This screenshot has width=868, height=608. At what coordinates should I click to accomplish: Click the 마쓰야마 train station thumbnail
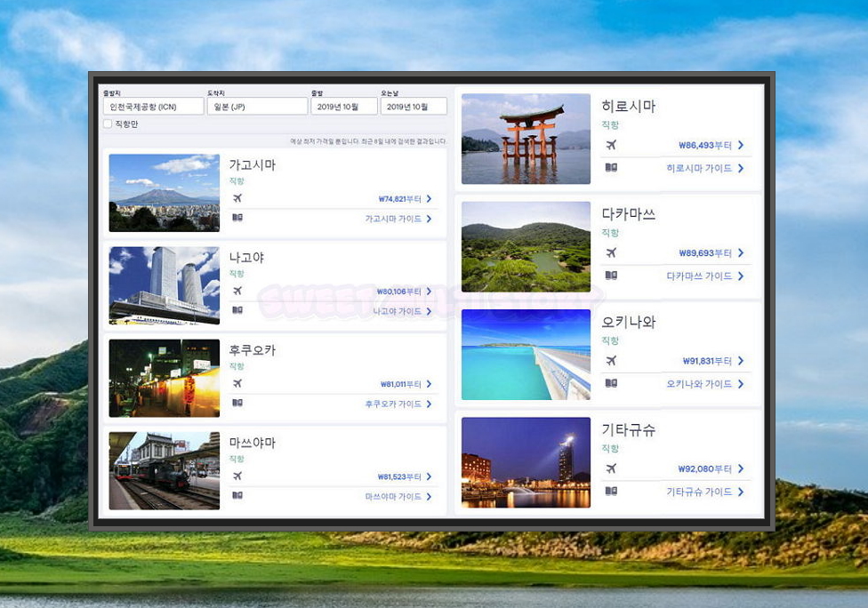(x=165, y=471)
